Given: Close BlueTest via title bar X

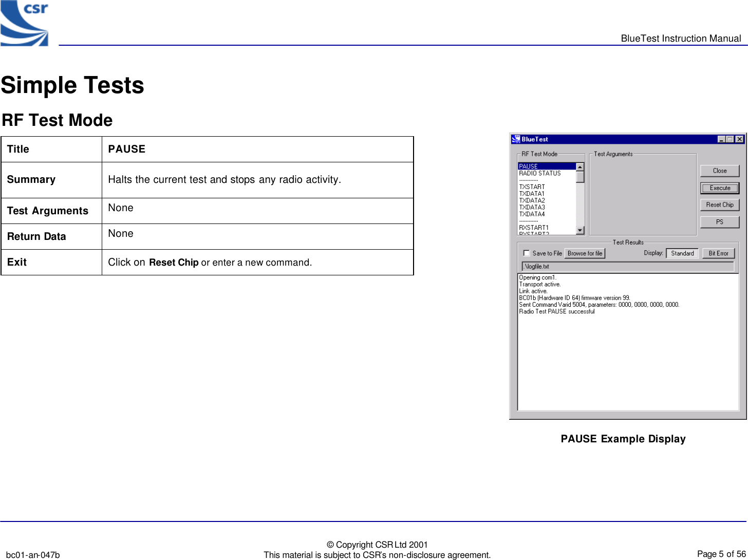Looking at the screenshot, I should pyautogui.click(x=739, y=139).
